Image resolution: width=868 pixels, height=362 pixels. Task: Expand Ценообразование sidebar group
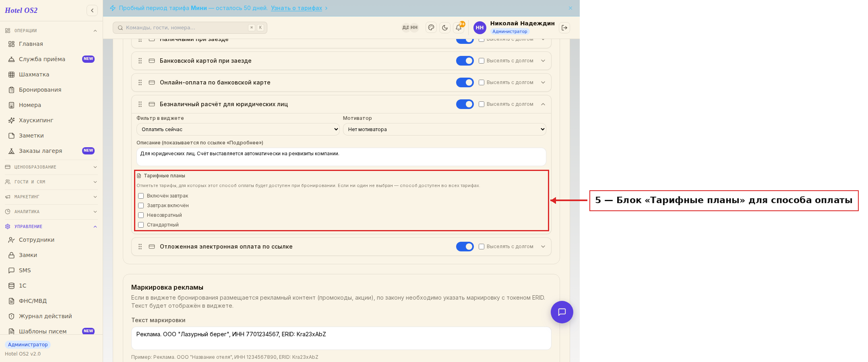[x=51, y=167]
